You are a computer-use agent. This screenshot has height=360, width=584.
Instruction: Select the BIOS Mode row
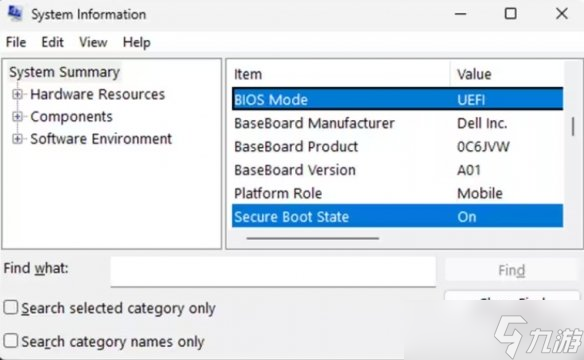[x=397, y=99]
